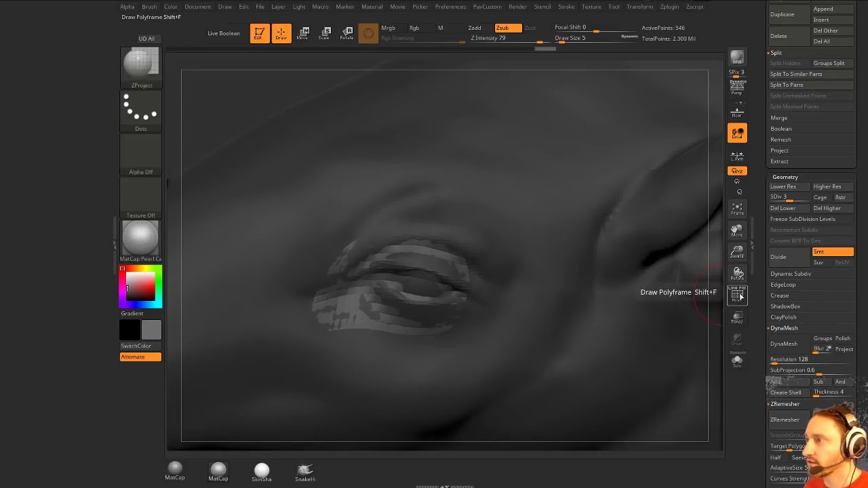Viewport: 868px width, 488px height.
Task: Select the SnakeHook brush at bottom
Action: pyautogui.click(x=305, y=472)
